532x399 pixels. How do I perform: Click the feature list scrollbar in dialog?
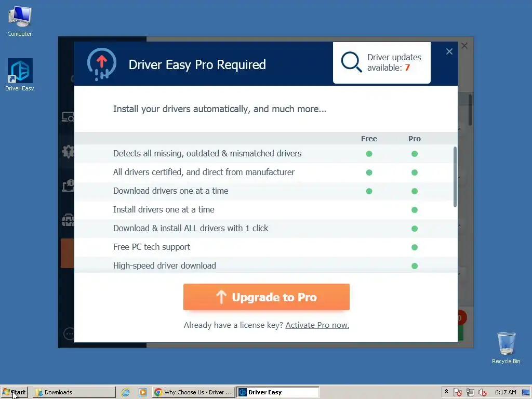[455, 177]
